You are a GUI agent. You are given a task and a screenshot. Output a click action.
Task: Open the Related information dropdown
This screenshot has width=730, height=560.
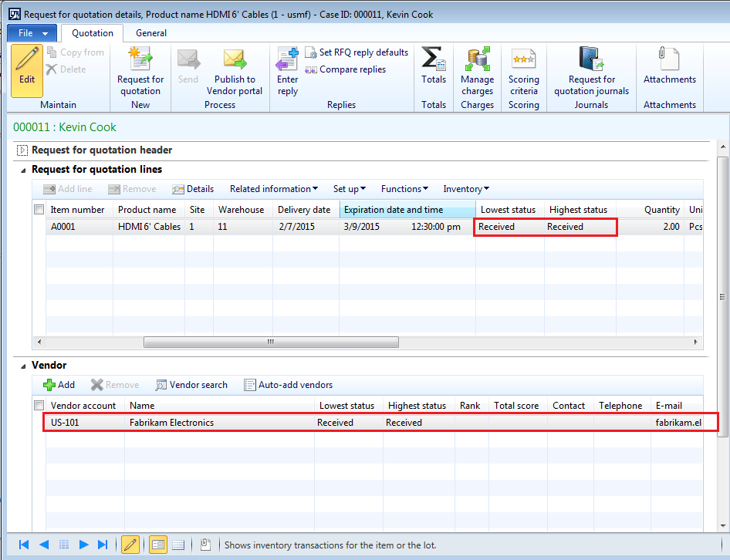(x=272, y=188)
